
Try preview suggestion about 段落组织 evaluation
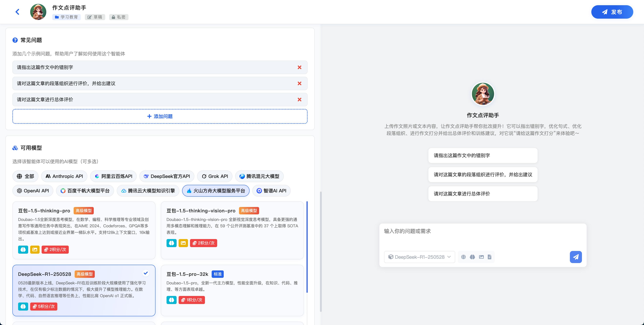click(483, 175)
